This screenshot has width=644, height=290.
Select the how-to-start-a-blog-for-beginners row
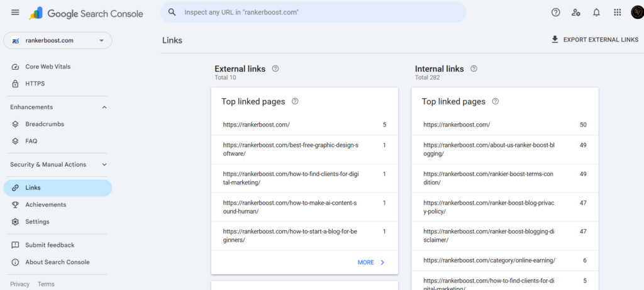(305, 236)
